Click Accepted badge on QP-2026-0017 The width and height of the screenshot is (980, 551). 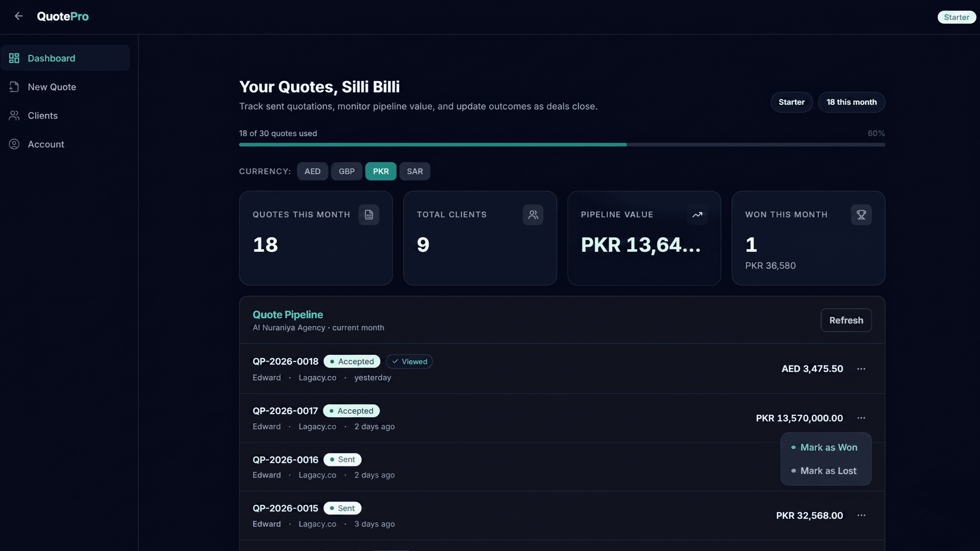[351, 411]
